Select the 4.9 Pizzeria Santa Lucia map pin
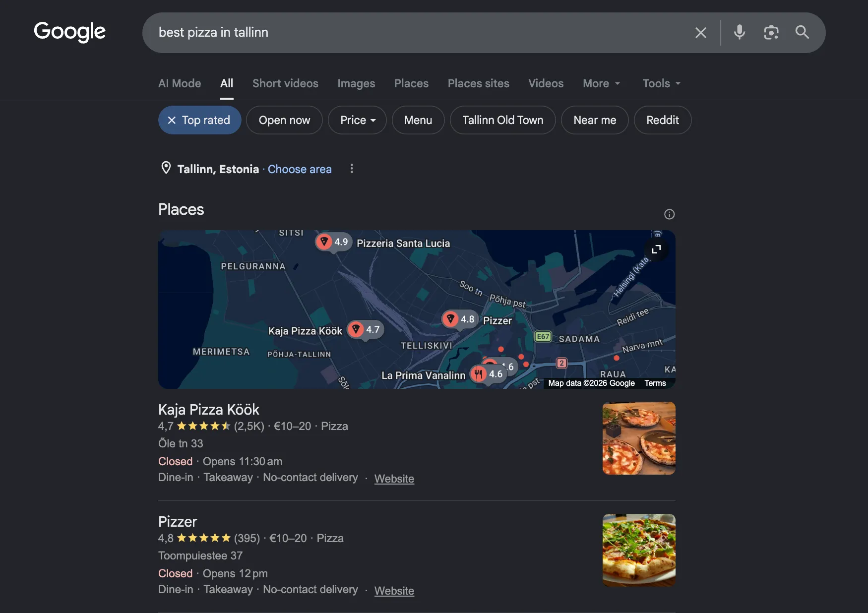This screenshot has height=613, width=868. [x=334, y=242]
